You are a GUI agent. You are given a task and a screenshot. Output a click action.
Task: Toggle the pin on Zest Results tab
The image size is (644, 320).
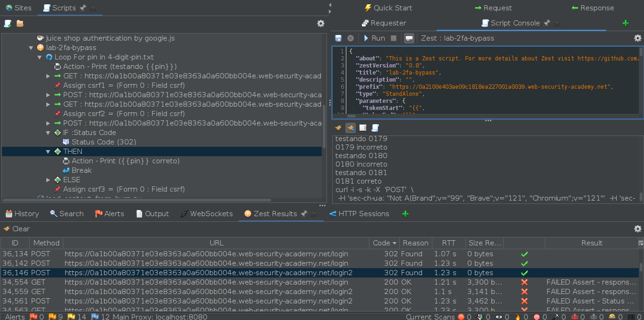point(304,214)
